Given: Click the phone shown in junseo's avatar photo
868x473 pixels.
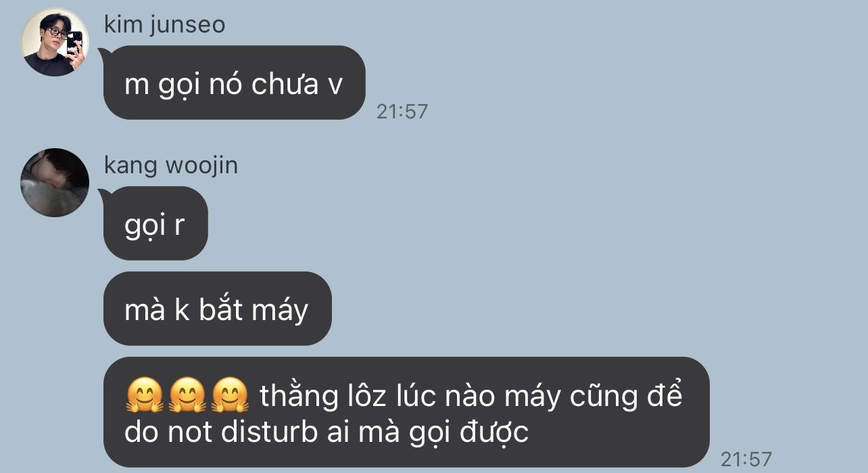Looking at the screenshot, I should tap(74, 43).
